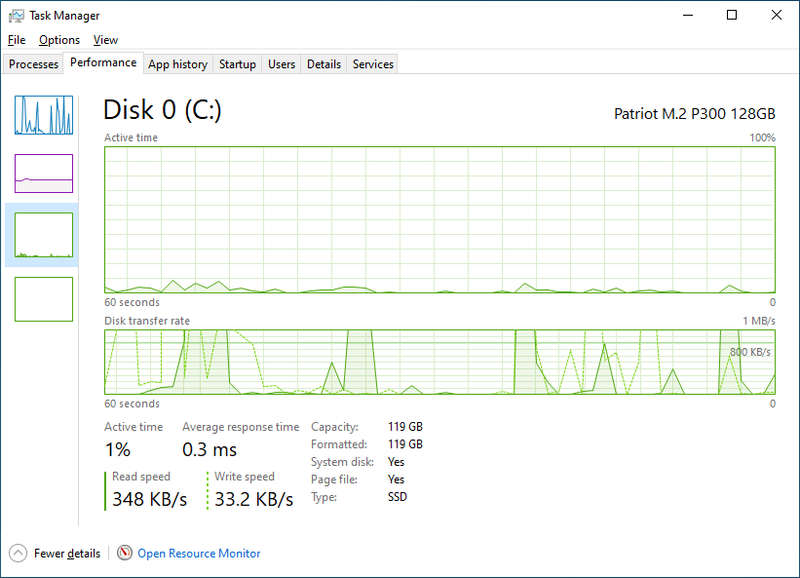
Task: Select the Disk 0 graph thumbnail
Action: click(43, 235)
